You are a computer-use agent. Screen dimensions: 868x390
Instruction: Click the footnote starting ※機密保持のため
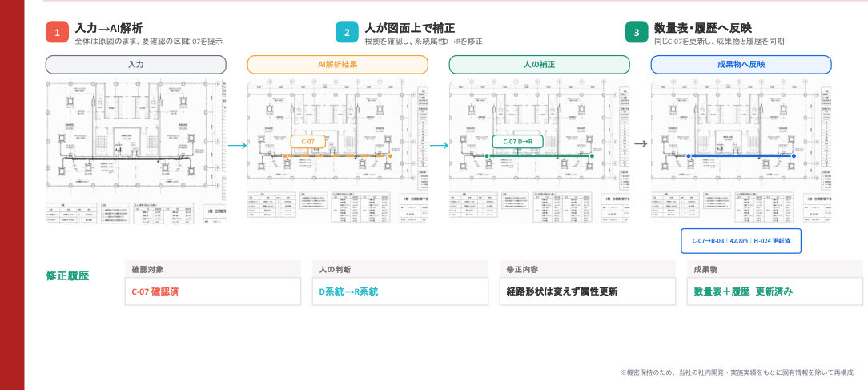737,373
